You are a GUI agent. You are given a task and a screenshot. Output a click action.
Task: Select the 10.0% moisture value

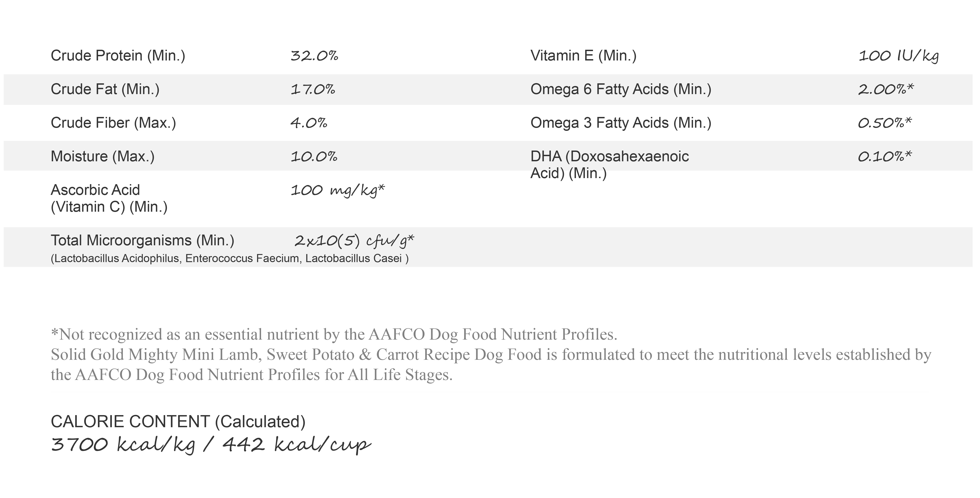coord(314,156)
